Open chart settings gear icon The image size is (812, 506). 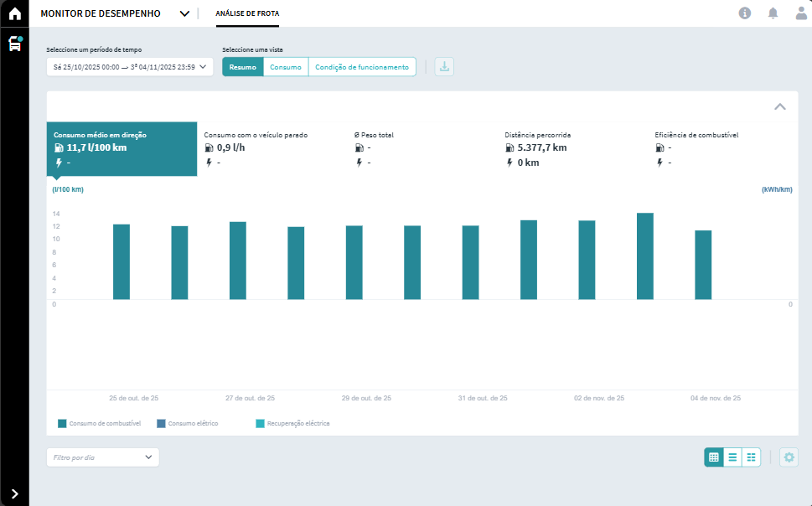(x=789, y=457)
